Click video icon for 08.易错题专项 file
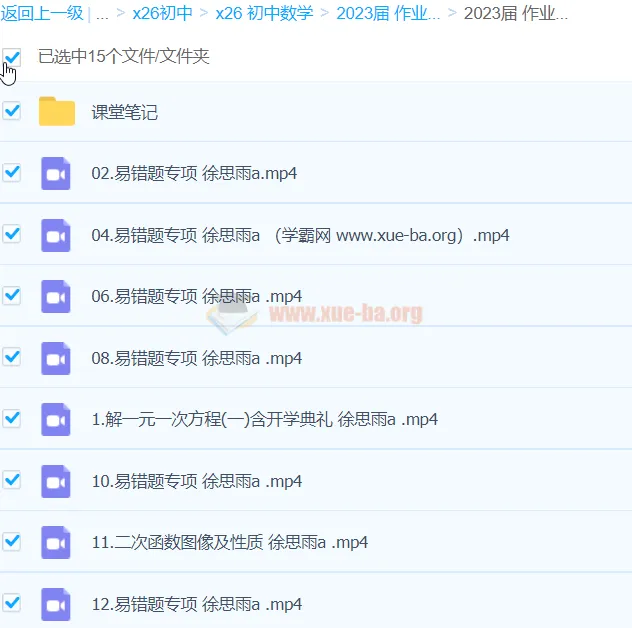 coord(56,358)
